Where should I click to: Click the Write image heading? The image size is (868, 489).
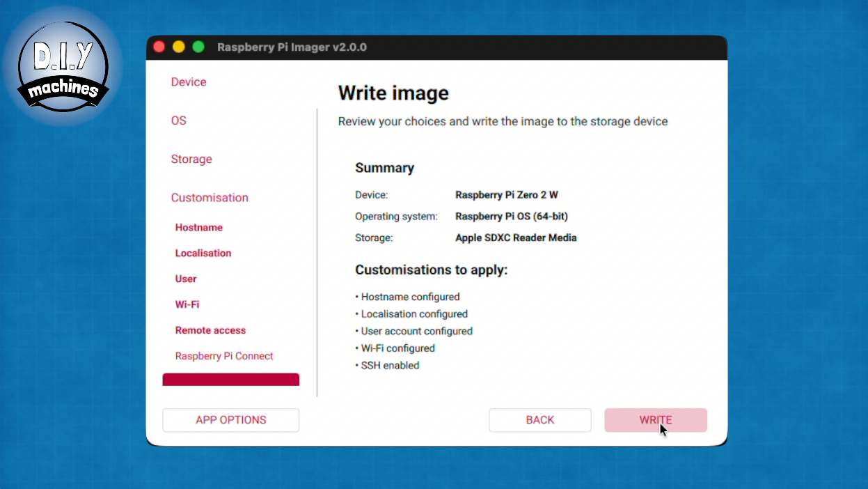pyautogui.click(x=393, y=93)
